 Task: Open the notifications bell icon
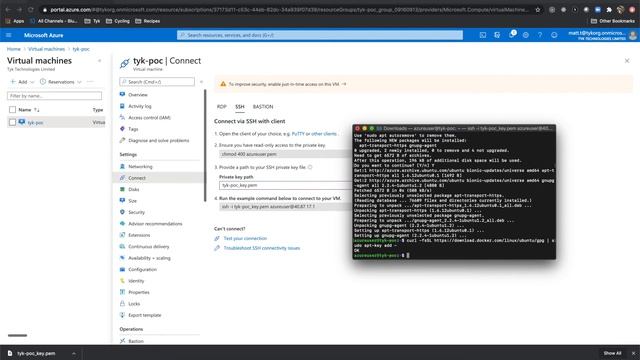tap(511, 35)
